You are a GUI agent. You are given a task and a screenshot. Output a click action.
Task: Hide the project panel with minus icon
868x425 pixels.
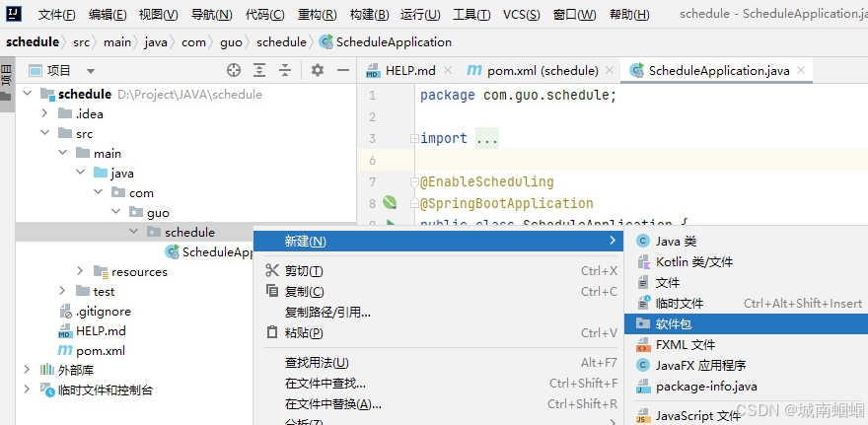point(343,70)
